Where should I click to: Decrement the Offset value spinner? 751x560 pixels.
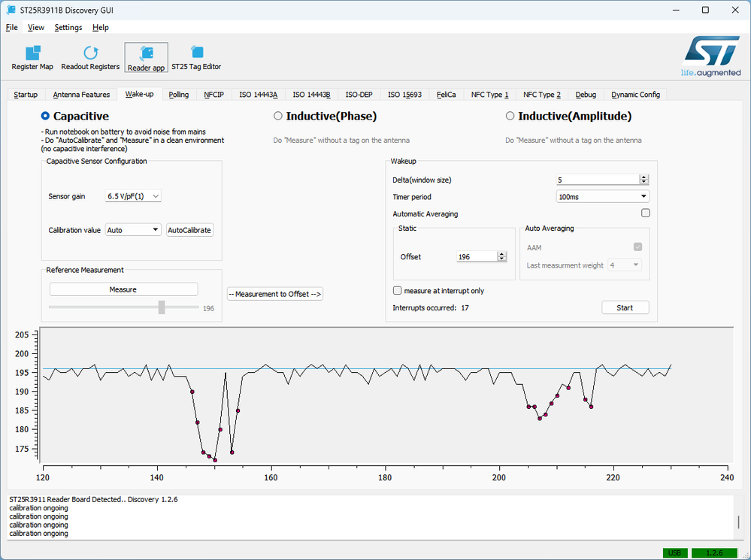click(x=501, y=259)
